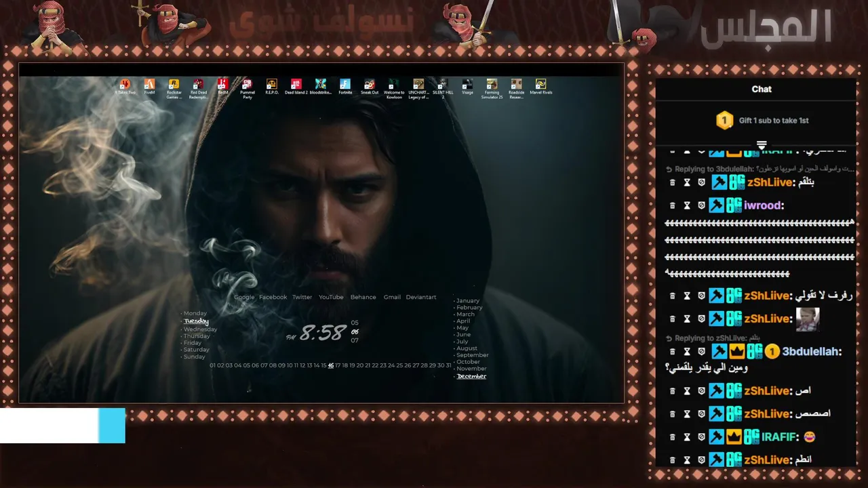Screen dimensions: 868x488
Task: Open the Behance link on the desktop widget
Action: coord(363,297)
